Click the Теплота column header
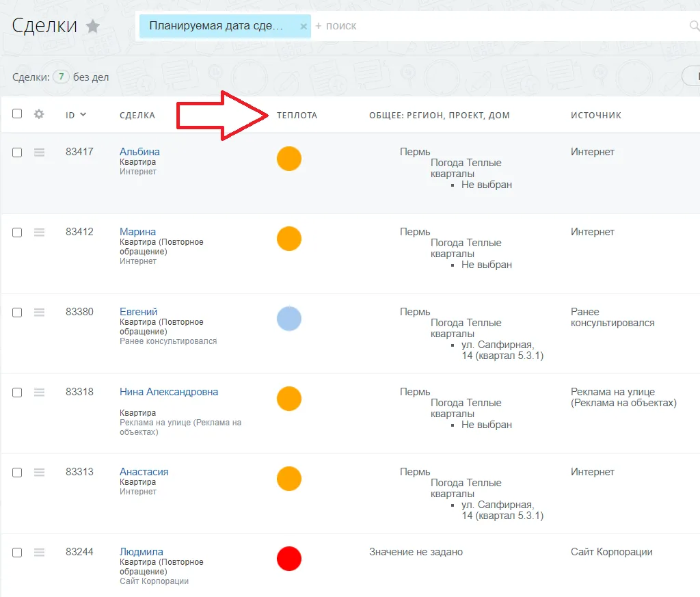700x597 pixels. coord(297,116)
